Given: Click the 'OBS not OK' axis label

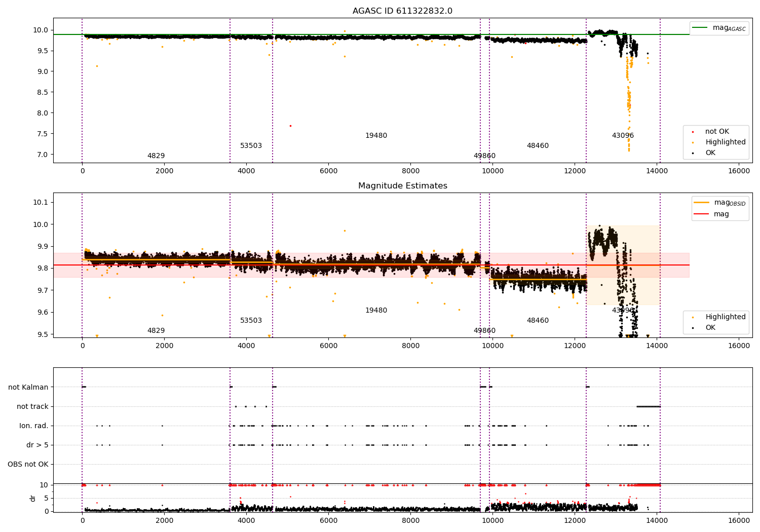Looking at the screenshot, I should pos(28,465).
